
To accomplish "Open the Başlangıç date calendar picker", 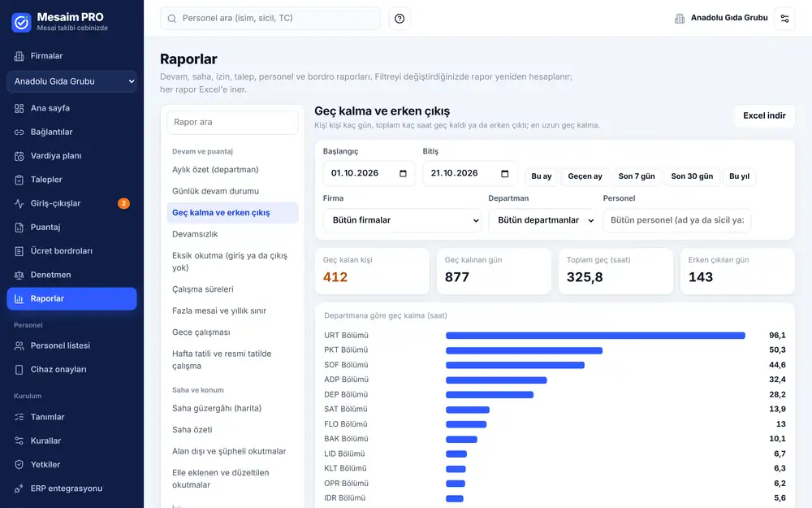I will pos(403,174).
